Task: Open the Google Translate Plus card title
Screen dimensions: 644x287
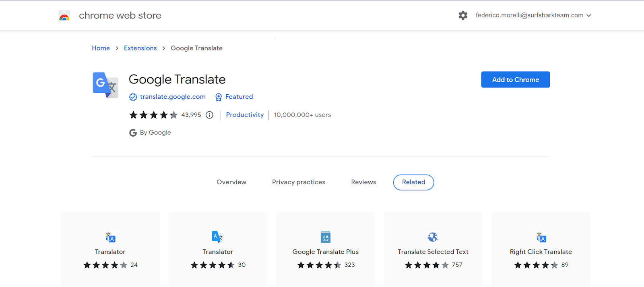Action: click(326, 252)
